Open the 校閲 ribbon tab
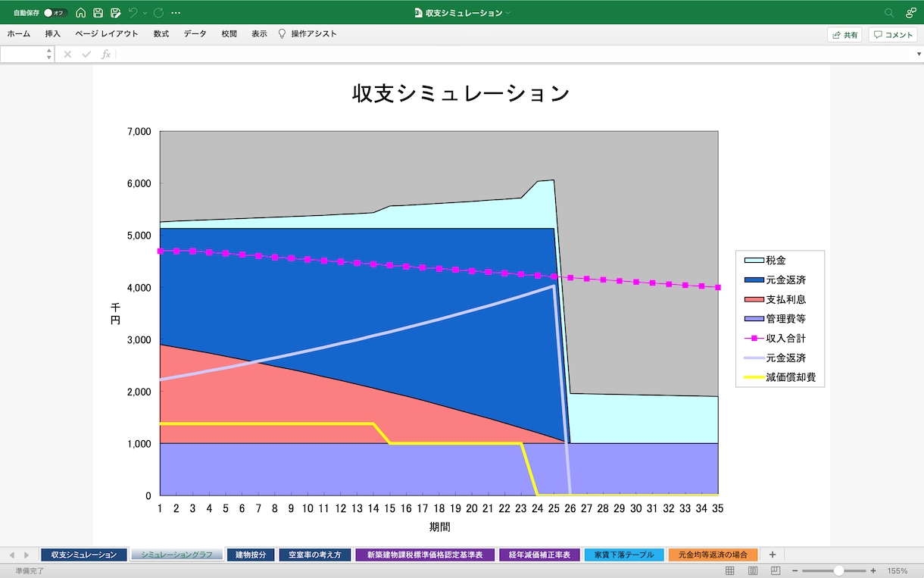 click(229, 34)
